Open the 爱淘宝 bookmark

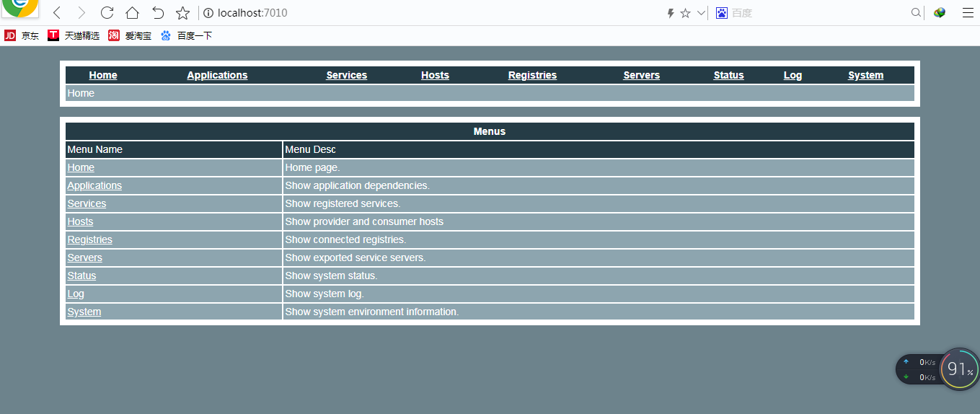pyautogui.click(x=130, y=35)
